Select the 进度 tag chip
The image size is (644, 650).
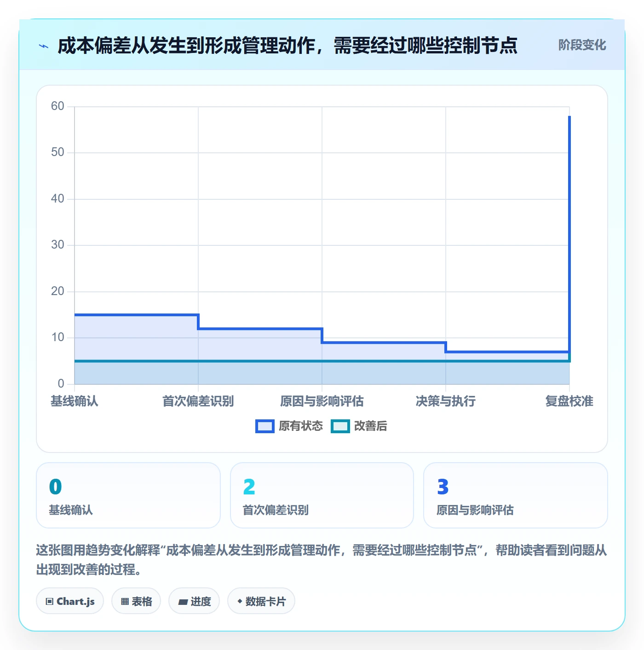click(194, 601)
